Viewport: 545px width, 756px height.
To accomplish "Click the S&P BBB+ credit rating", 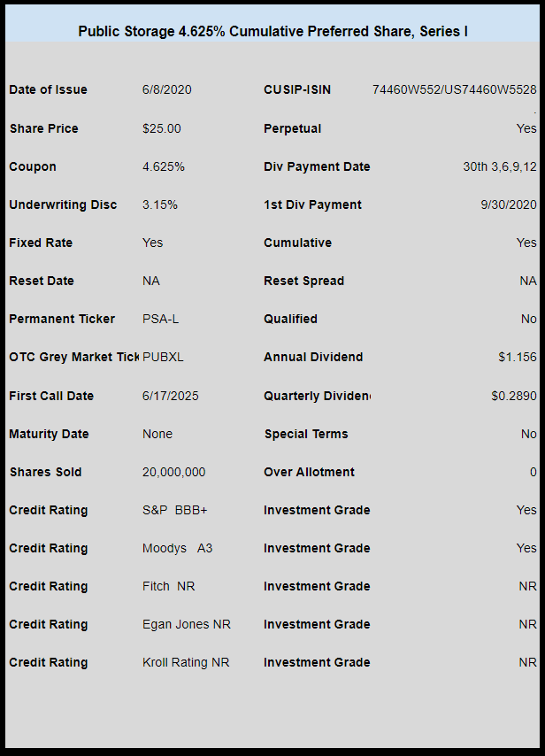I will [174, 510].
